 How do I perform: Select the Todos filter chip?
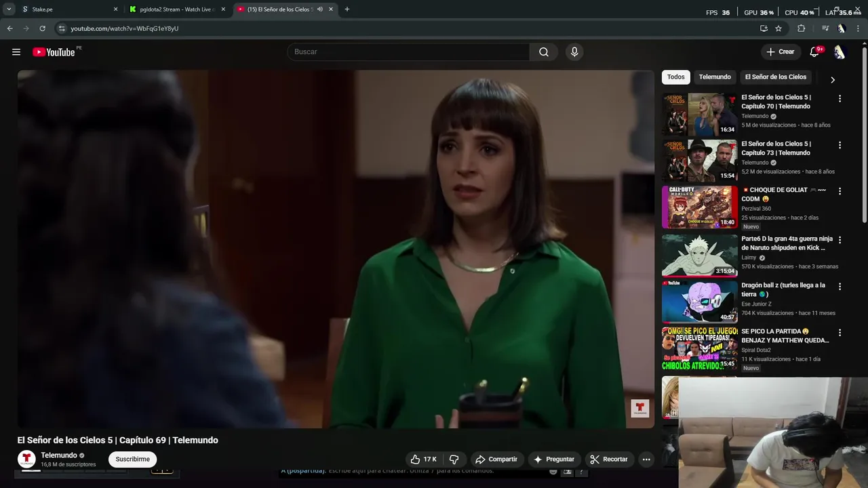(x=676, y=77)
